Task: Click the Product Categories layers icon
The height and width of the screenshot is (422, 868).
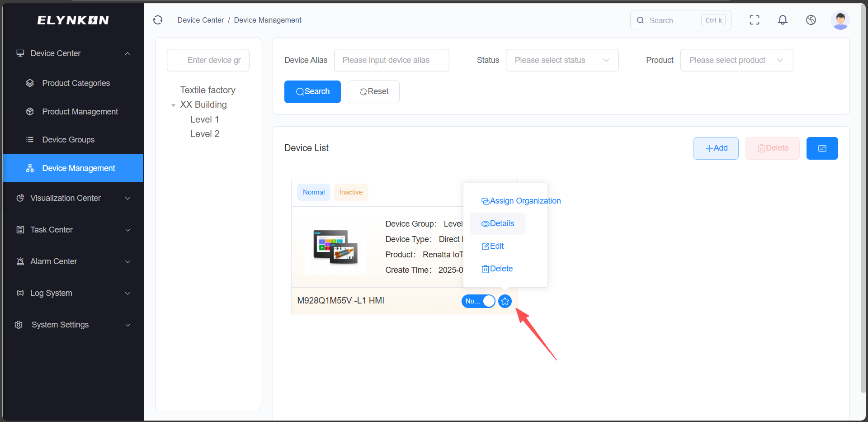Action: tap(30, 83)
